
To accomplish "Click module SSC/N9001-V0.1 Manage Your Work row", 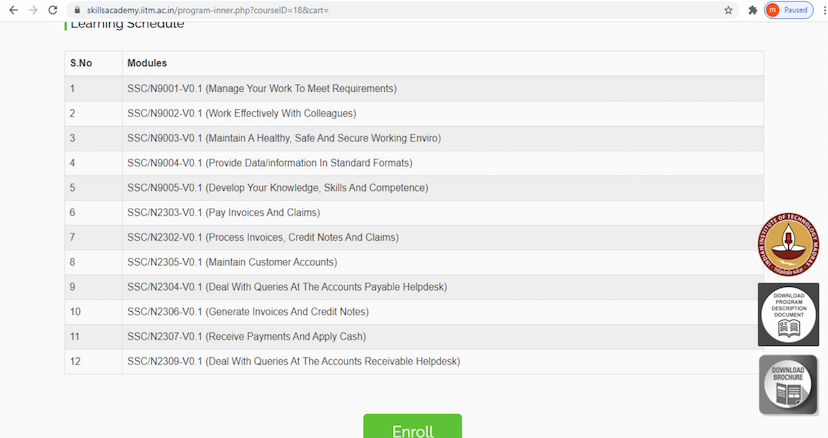I will pos(262,88).
